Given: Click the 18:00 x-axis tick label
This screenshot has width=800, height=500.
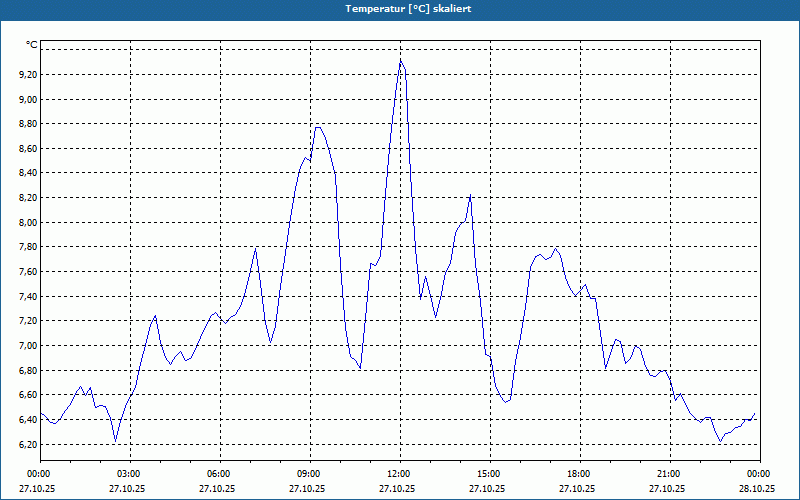Looking at the screenshot, I should 578,474.
